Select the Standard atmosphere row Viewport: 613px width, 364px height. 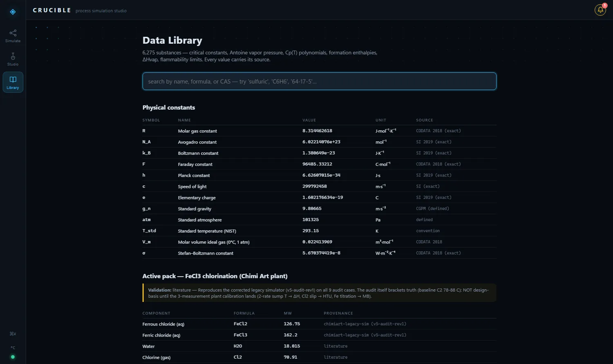click(x=319, y=220)
